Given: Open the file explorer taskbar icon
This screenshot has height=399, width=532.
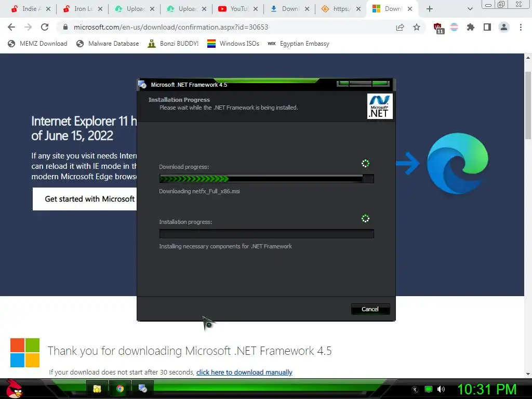Looking at the screenshot, I should tap(97, 389).
